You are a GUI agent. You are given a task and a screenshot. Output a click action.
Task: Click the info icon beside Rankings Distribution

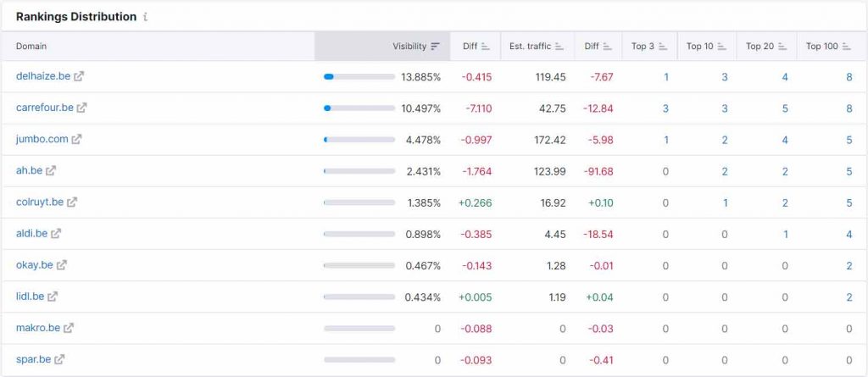coord(146,17)
